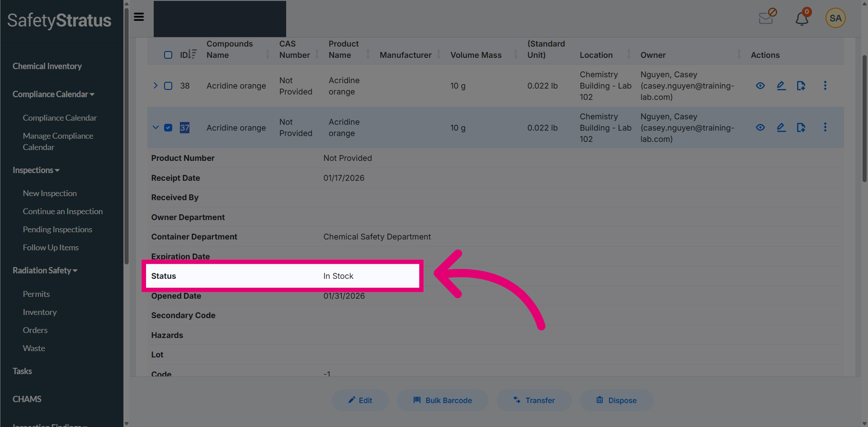Open Radiation Safety Inventory
This screenshot has width=868, height=427.
[x=40, y=312]
